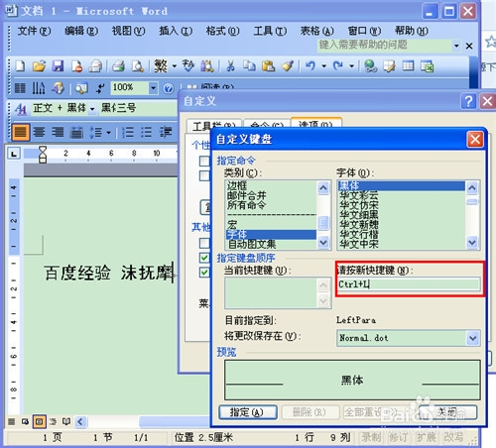Select page layout view icon at bottom

click(x=39, y=421)
